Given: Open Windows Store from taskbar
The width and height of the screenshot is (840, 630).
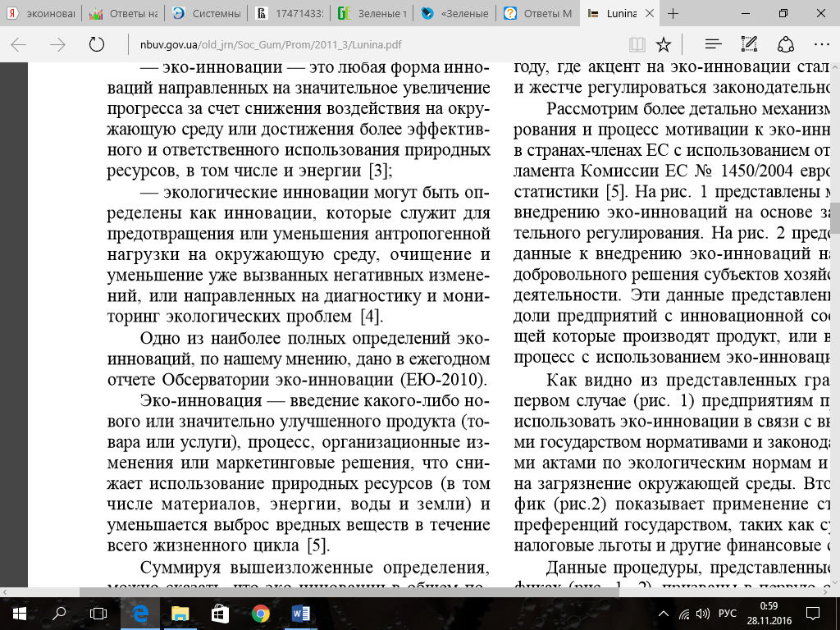Looking at the screenshot, I should click(220, 614).
